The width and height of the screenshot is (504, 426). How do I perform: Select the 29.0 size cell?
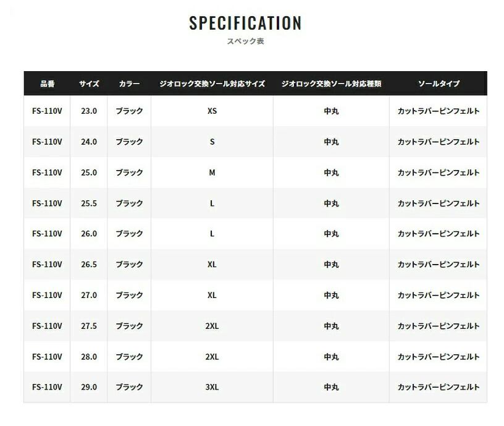click(89, 387)
